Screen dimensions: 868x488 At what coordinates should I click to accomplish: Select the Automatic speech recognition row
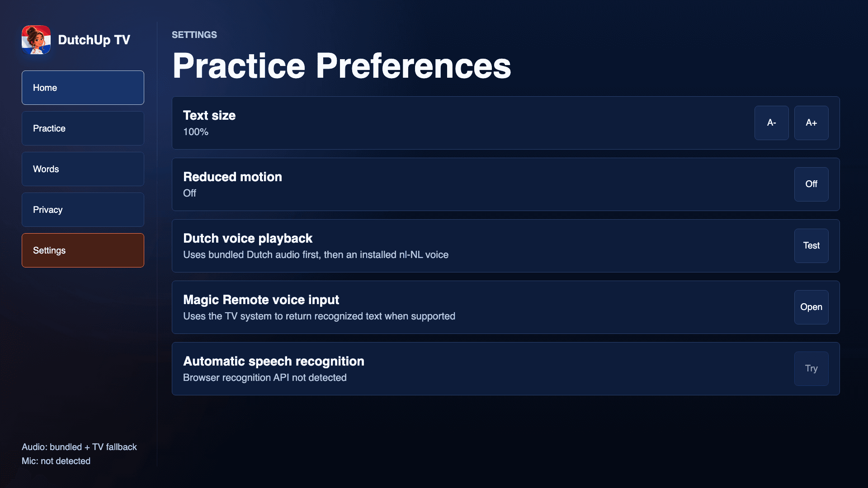click(505, 369)
